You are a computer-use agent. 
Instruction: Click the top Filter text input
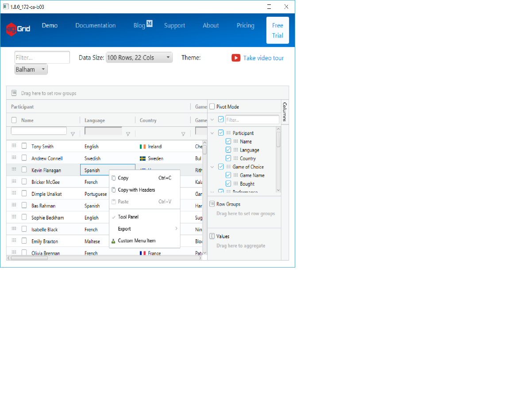point(42,58)
